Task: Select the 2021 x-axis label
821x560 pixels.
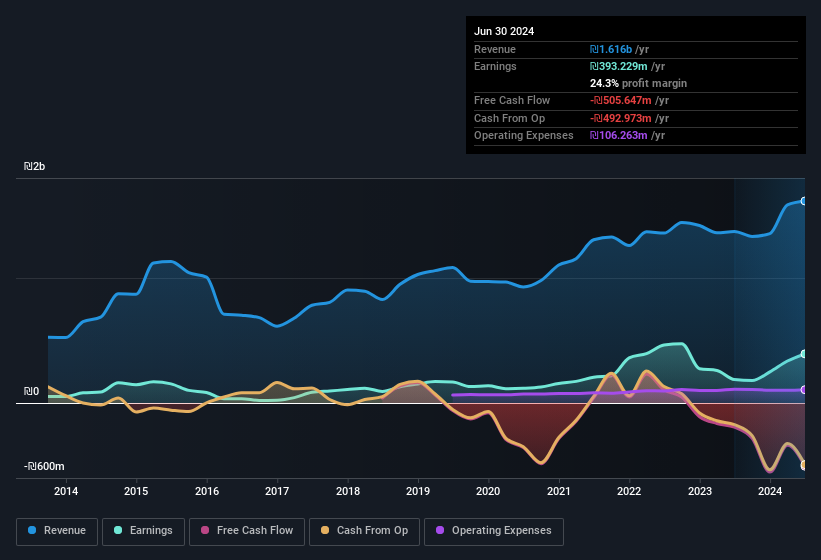Action: pos(559,491)
